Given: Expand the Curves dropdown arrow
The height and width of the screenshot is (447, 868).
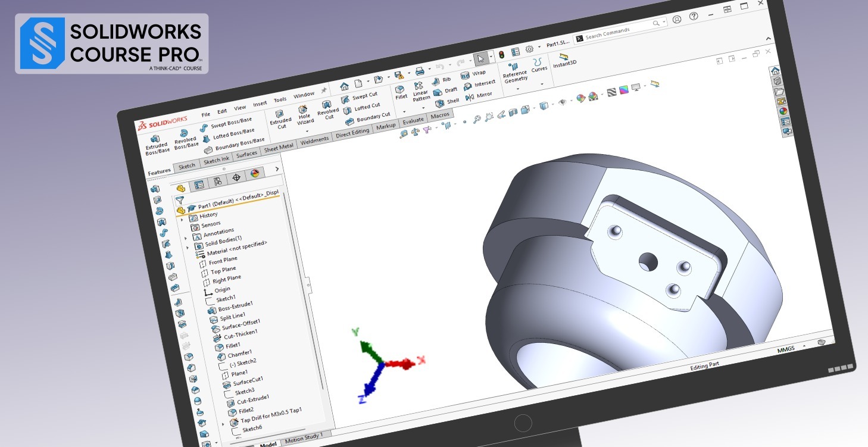Looking at the screenshot, I should click(x=541, y=85).
